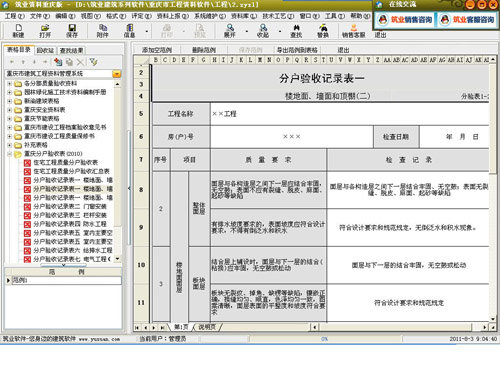Expand the 园林绿化施工技术资料编制手册 folder
The width and height of the screenshot is (500, 375).
click(10, 92)
